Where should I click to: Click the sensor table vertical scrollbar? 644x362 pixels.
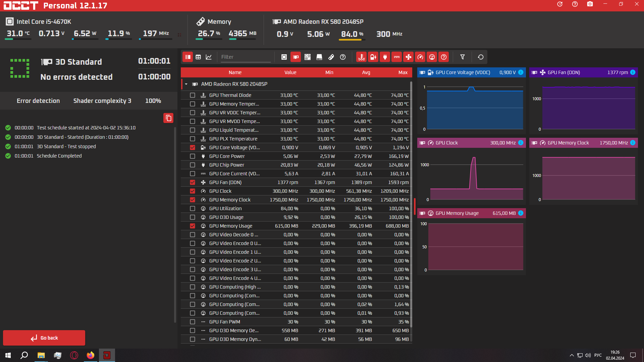coord(411,201)
